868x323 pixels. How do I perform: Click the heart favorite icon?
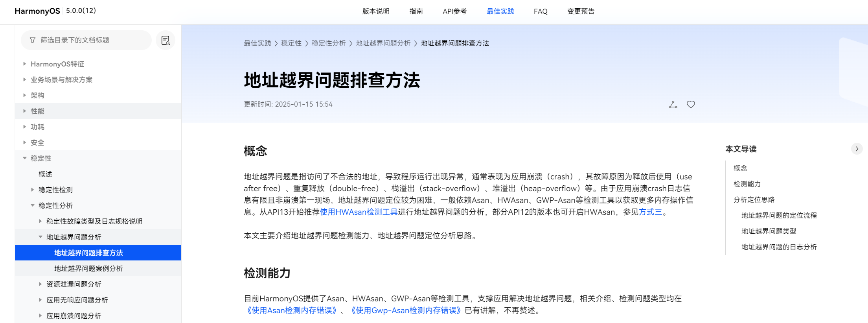tap(691, 104)
